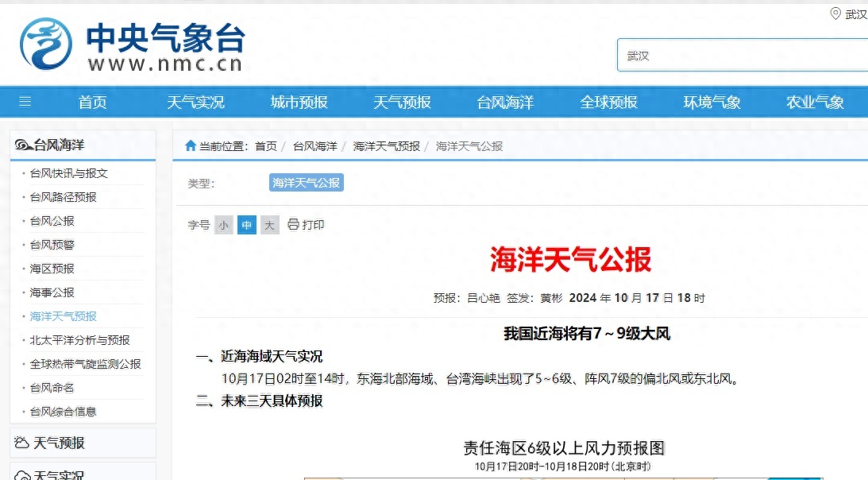
Task: Click the 海洋天气公报 red headline
Action: pyautogui.click(x=570, y=259)
